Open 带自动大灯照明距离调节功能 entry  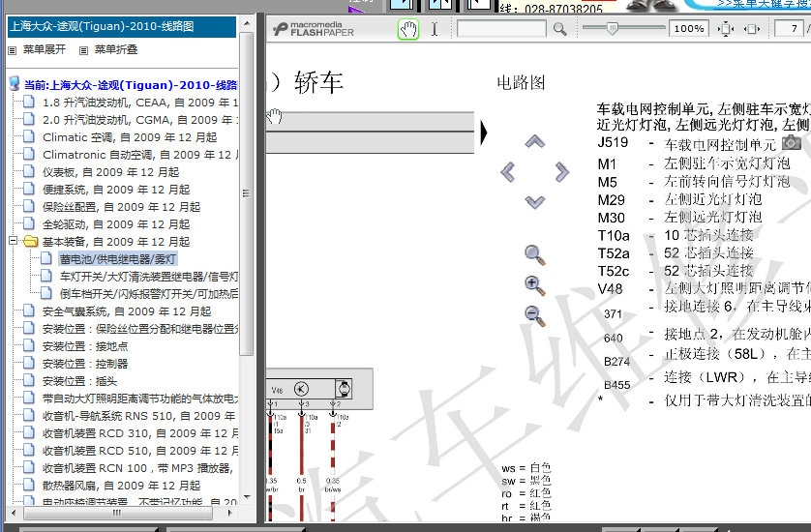pos(140,399)
